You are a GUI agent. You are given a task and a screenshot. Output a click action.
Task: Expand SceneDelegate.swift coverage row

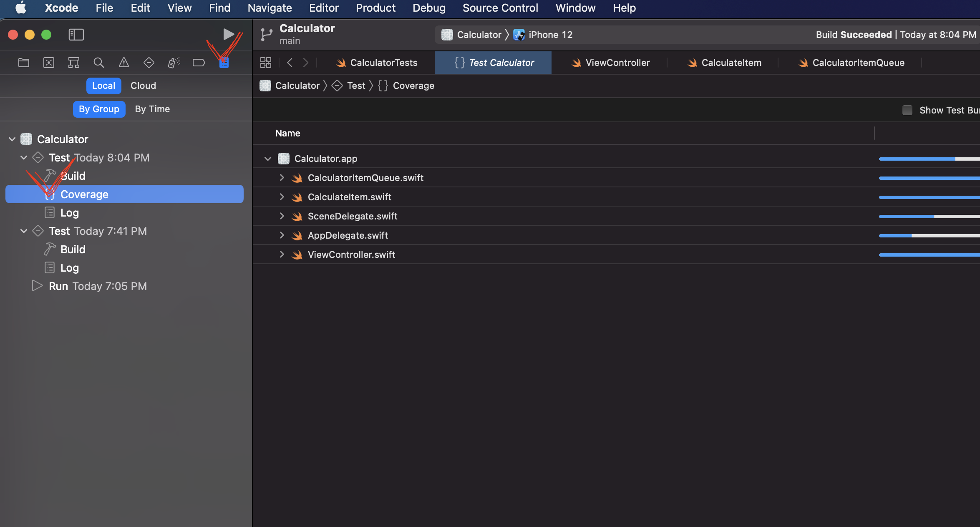tap(282, 216)
